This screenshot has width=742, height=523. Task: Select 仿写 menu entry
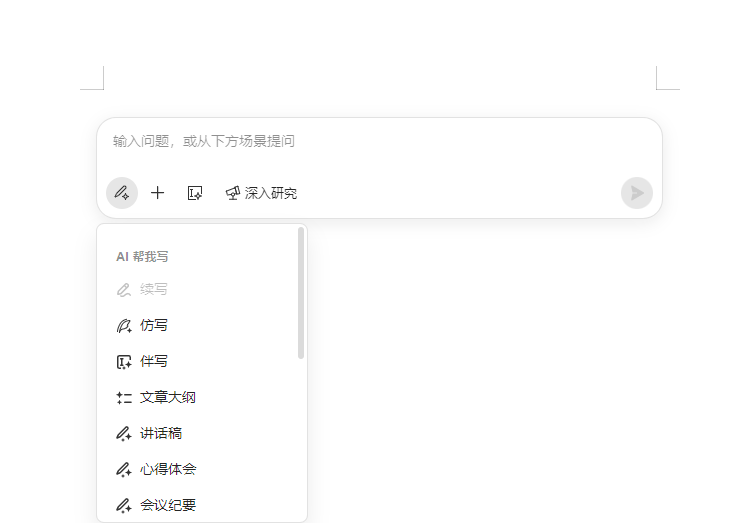[202, 325]
